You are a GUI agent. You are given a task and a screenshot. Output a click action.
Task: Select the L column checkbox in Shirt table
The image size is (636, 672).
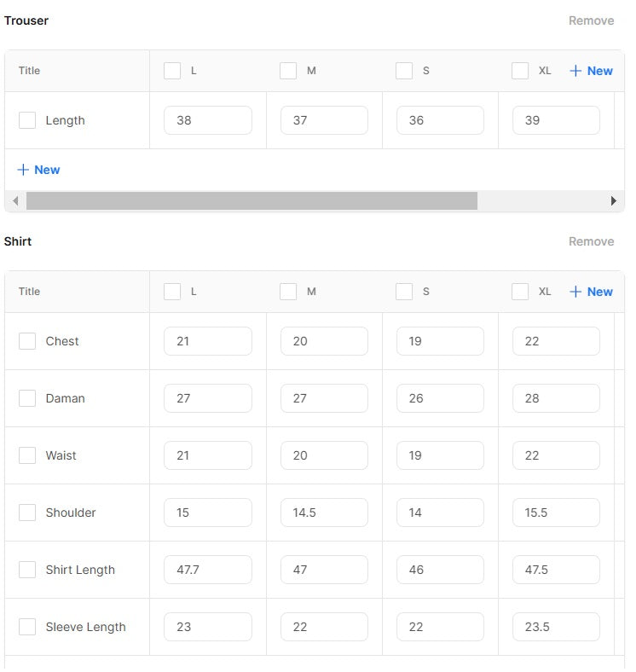(172, 292)
